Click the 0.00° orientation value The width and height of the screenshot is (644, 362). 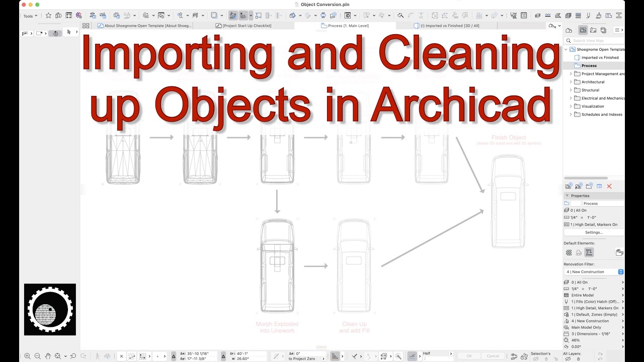click(577, 346)
